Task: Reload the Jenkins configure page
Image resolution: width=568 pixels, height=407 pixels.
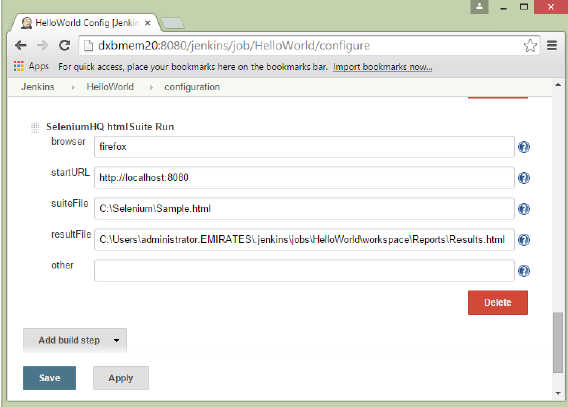Action: tap(64, 45)
